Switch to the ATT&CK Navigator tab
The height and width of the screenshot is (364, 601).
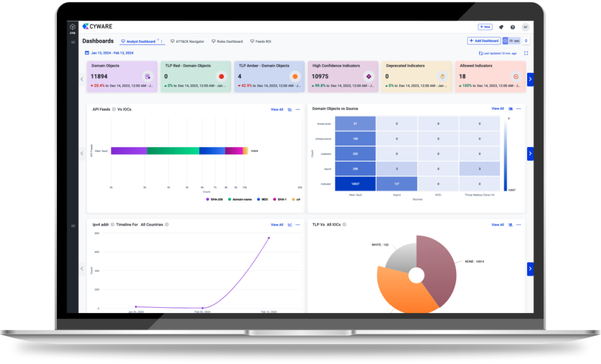click(187, 42)
